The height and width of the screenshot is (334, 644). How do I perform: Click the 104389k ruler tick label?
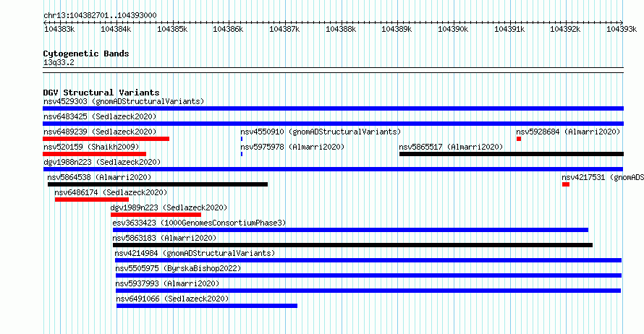pyautogui.click(x=397, y=29)
